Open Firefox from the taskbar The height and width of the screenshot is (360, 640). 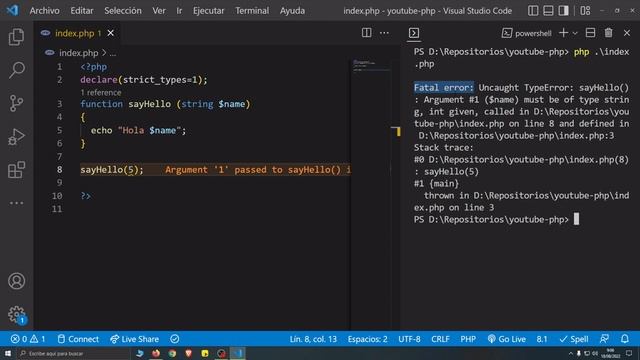click(156, 353)
